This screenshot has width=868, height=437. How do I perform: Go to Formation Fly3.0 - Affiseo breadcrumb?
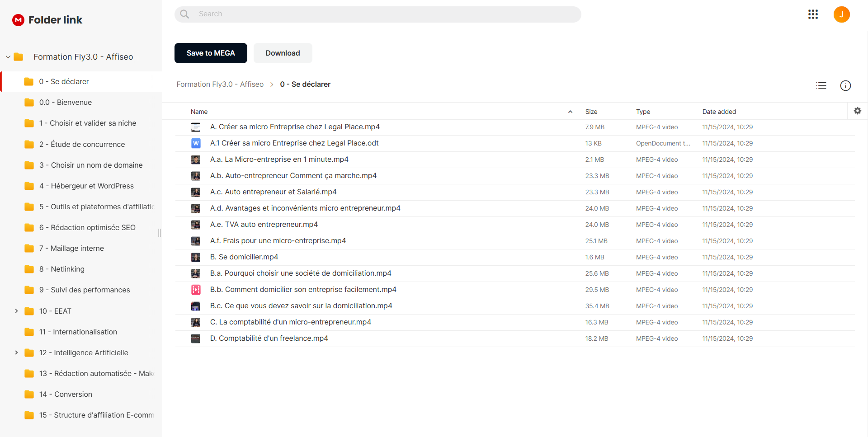coord(220,85)
